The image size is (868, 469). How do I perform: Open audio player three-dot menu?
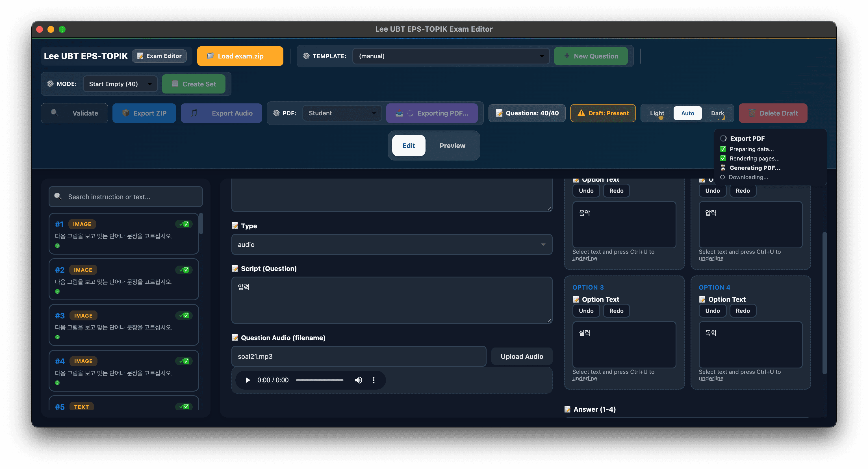373,380
